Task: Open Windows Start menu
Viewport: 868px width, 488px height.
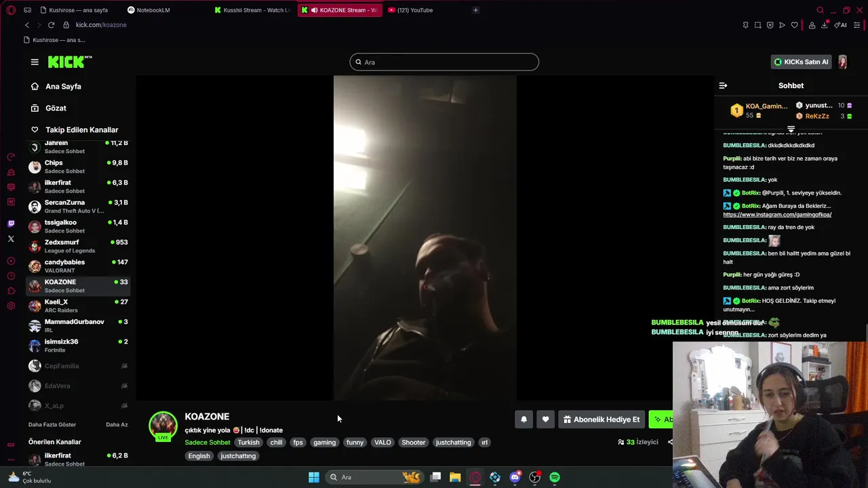Action: (x=314, y=477)
